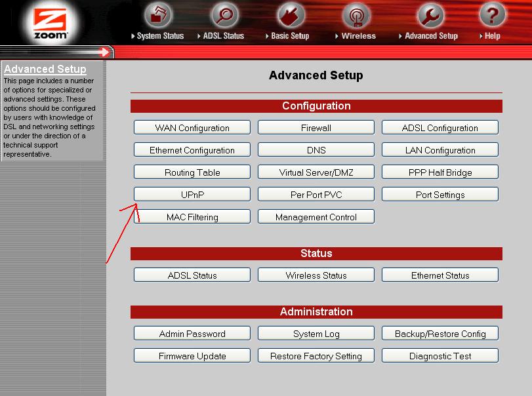Screen dimensions: 532x396
Task: Click the red arrow on the sidebar bar
Action: 104,52
